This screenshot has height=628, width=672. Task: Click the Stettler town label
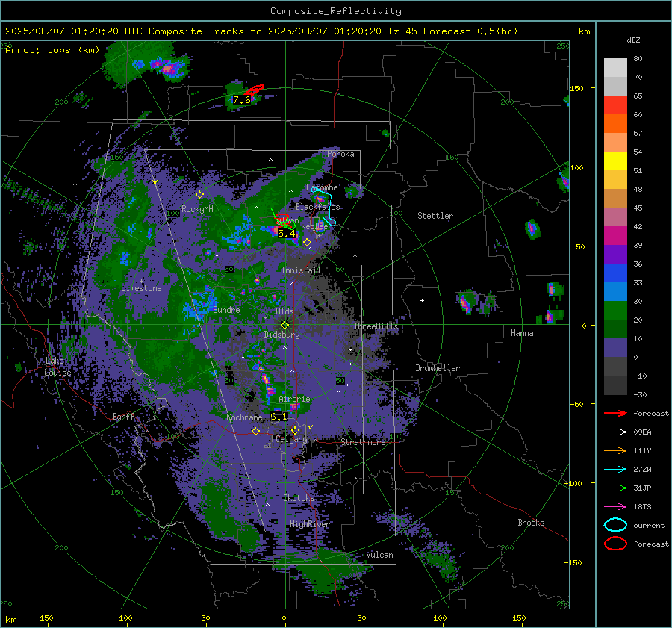pos(435,216)
